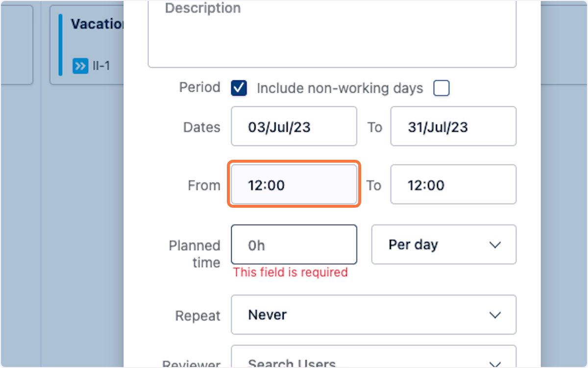Click the To time field showing 12:00
This screenshot has height=368, width=588.
tap(453, 184)
